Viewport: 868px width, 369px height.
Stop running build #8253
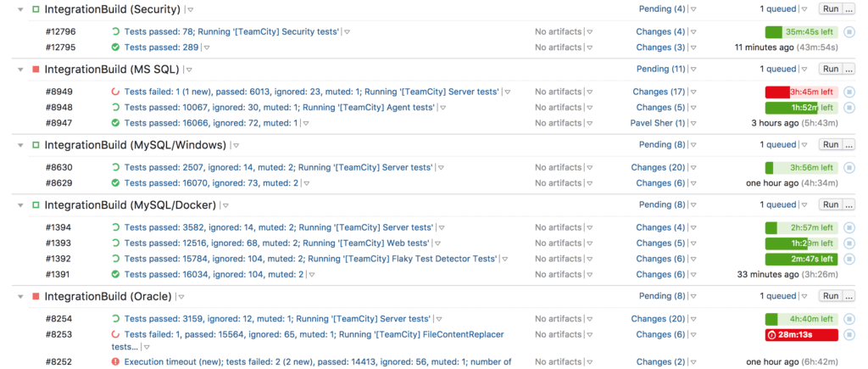pyautogui.click(x=849, y=335)
